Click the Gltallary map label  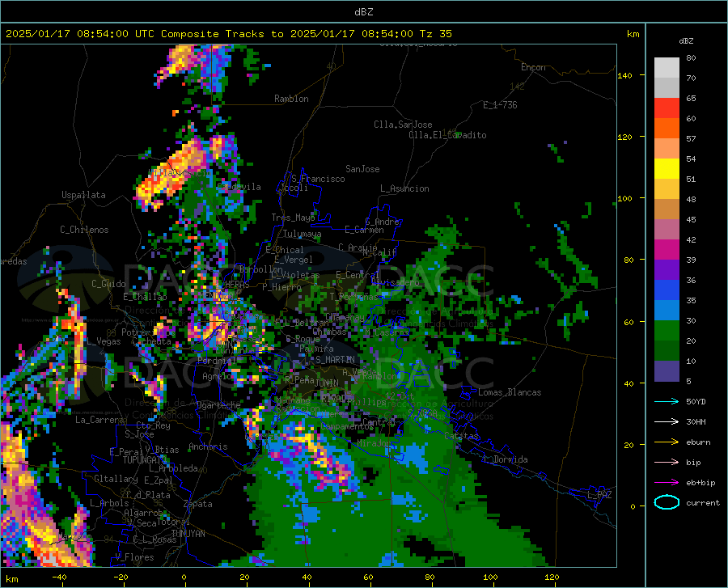[116, 479]
